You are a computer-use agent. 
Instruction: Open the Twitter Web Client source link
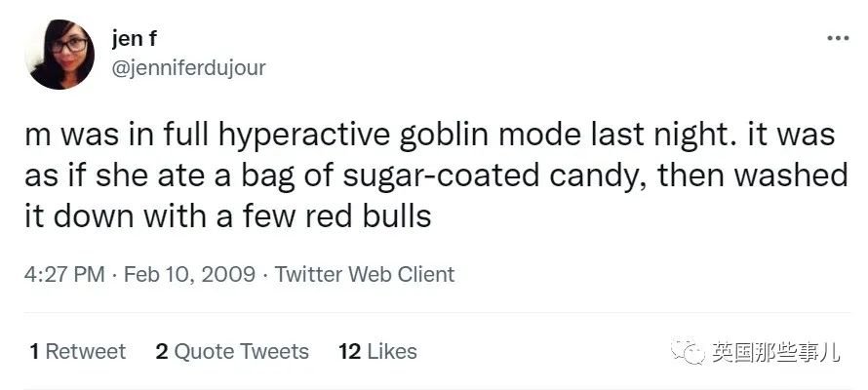click(365, 274)
